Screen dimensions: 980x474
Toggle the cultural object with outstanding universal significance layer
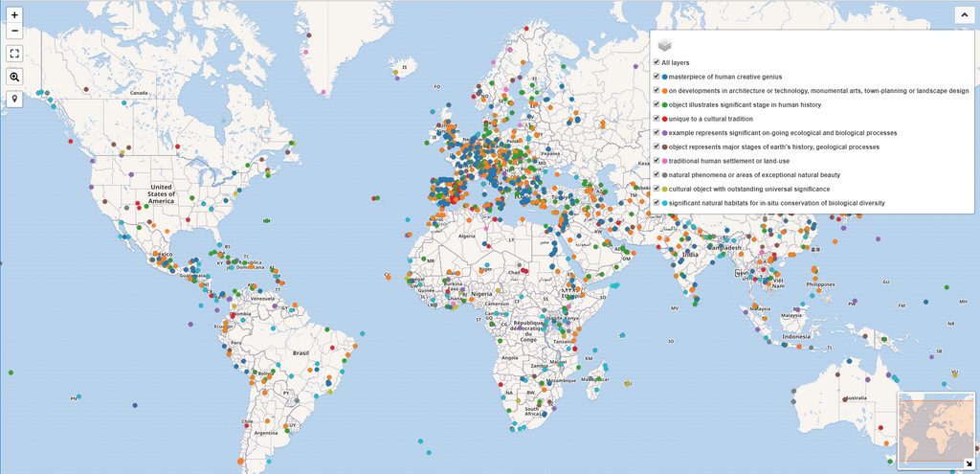(657, 189)
